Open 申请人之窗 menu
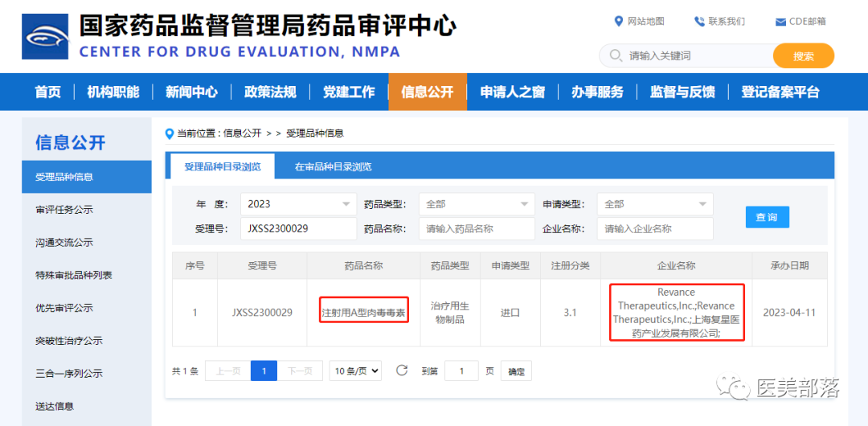 click(513, 92)
